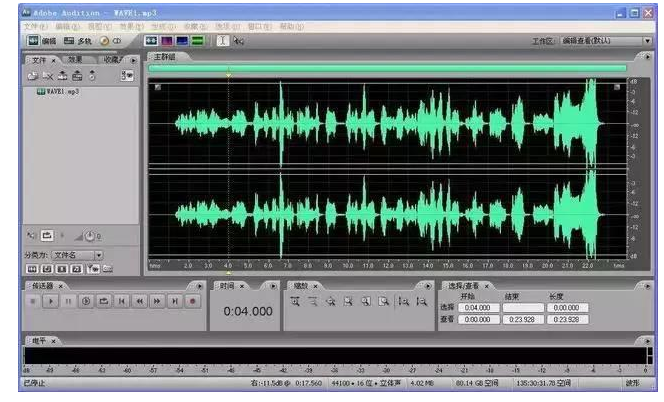Toggle full file path display button
Viewport: 664px width, 402px height.
pyautogui.click(x=108, y=269)
